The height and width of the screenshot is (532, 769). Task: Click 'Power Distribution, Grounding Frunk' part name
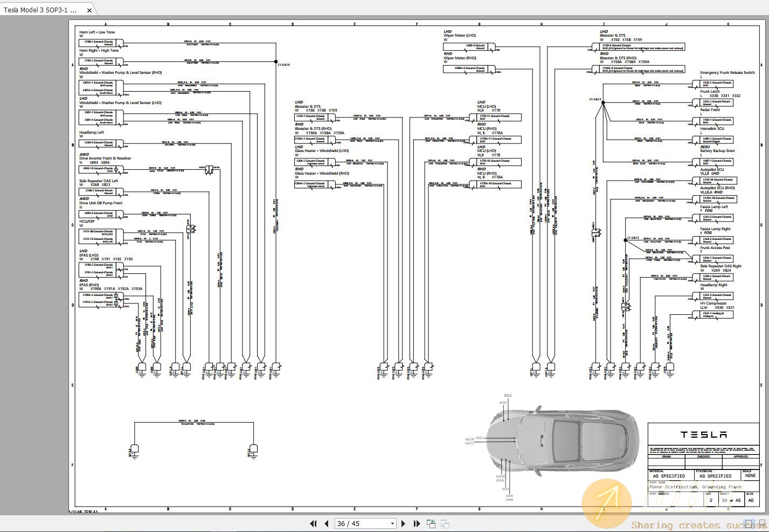point(695,487)
